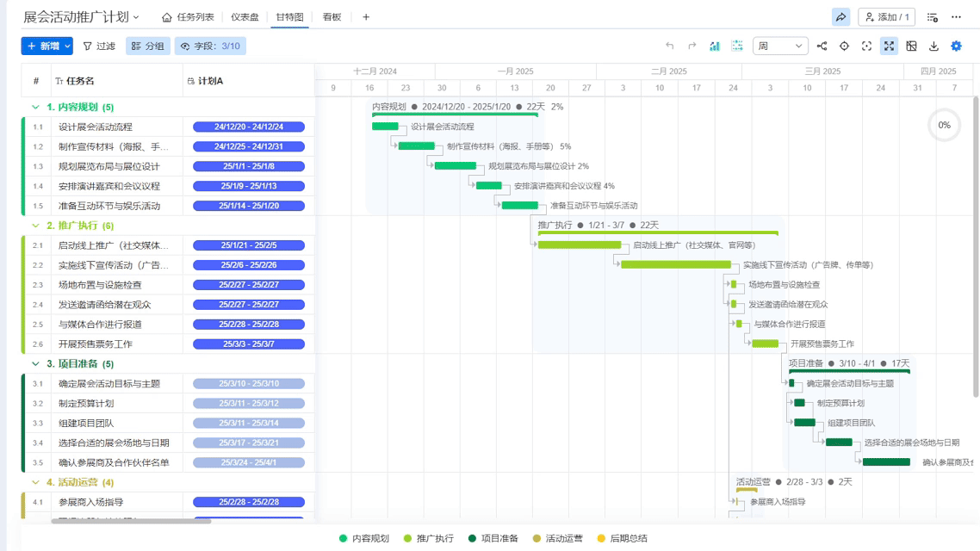Image resolution: width=980 pixels, height=551 pixels.
Task: Open the Gantt settings gear icon
Action: 956,46
